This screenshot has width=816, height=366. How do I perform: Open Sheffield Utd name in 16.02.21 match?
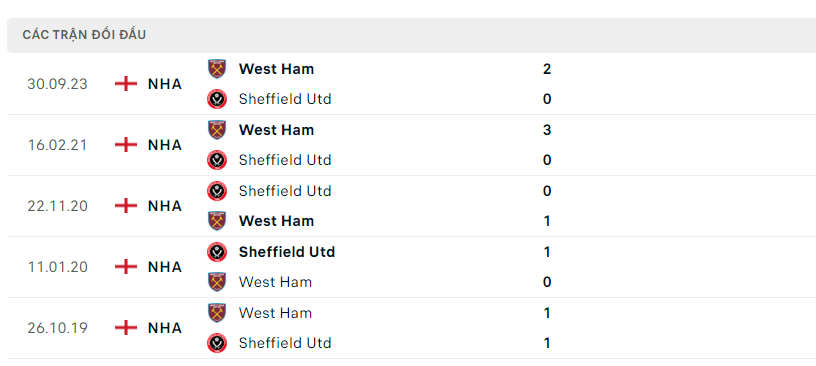click(x=285, y=160)
